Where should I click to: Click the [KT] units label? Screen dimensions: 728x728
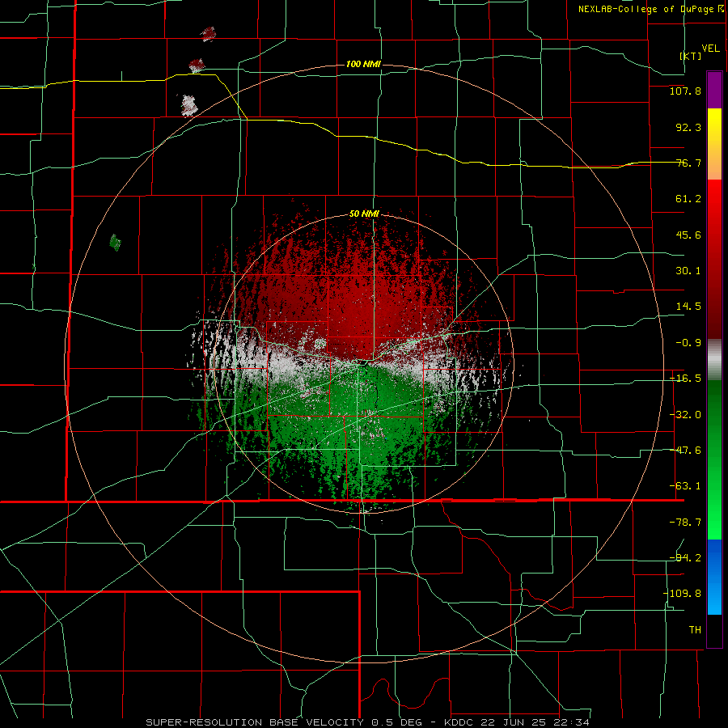691,56
